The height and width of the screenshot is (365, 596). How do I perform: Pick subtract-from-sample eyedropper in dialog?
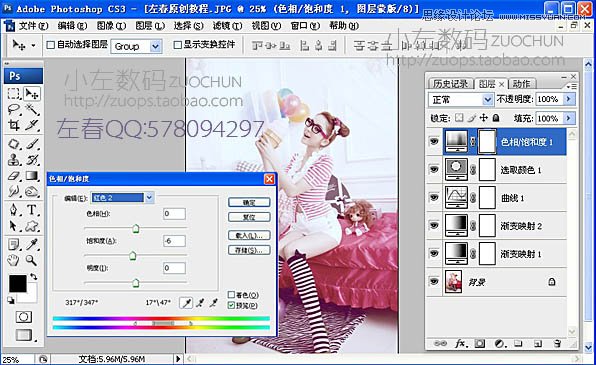coord(214,303)
